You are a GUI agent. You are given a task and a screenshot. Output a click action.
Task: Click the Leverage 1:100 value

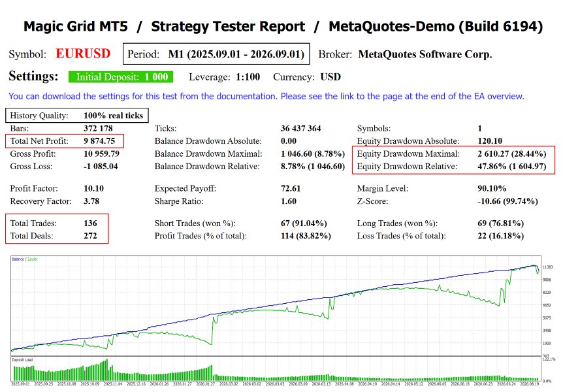248,77
